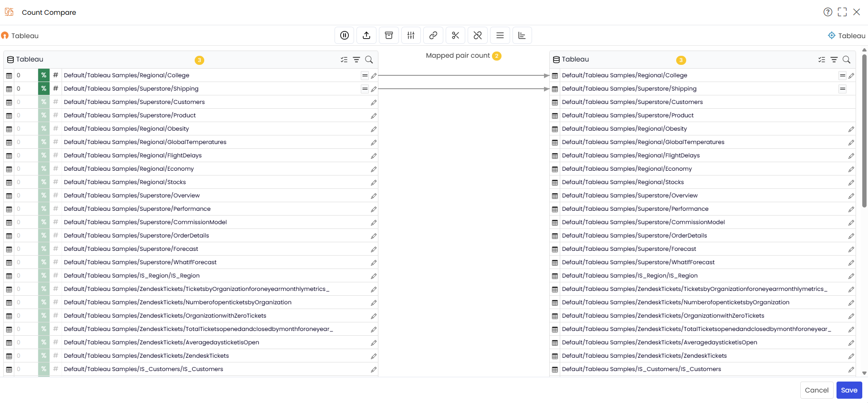Viewport: 868px width, 403px height.
Task: Select right Default/Tableau Samples/IS_Region/IS_Region row
Action: point(702,276)
